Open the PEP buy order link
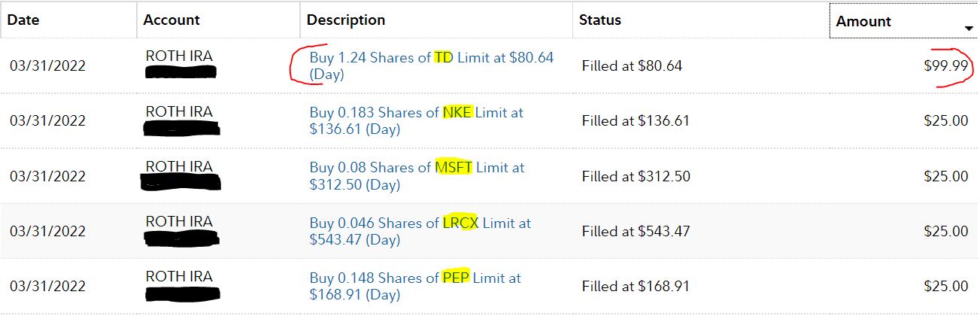The width and height of the screenshot is (980, 316). 415,286
